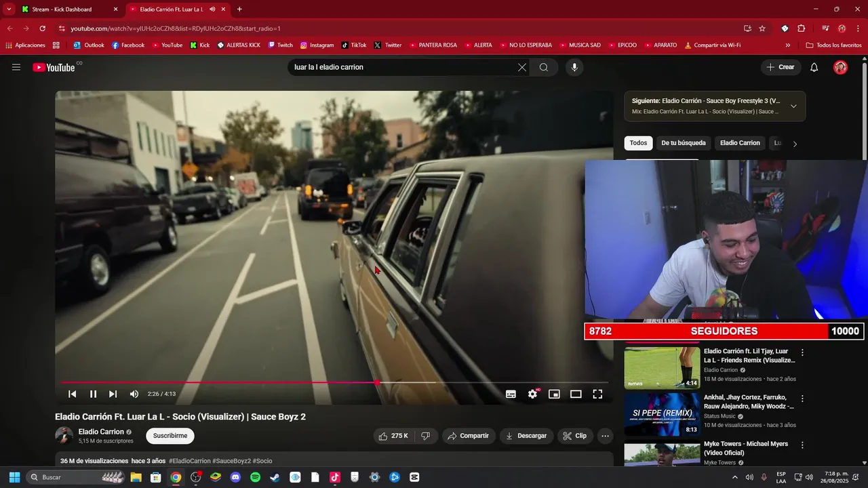868x488 pixels.
Task: Skip to previous video in player
Action: (x=73, y=394)
